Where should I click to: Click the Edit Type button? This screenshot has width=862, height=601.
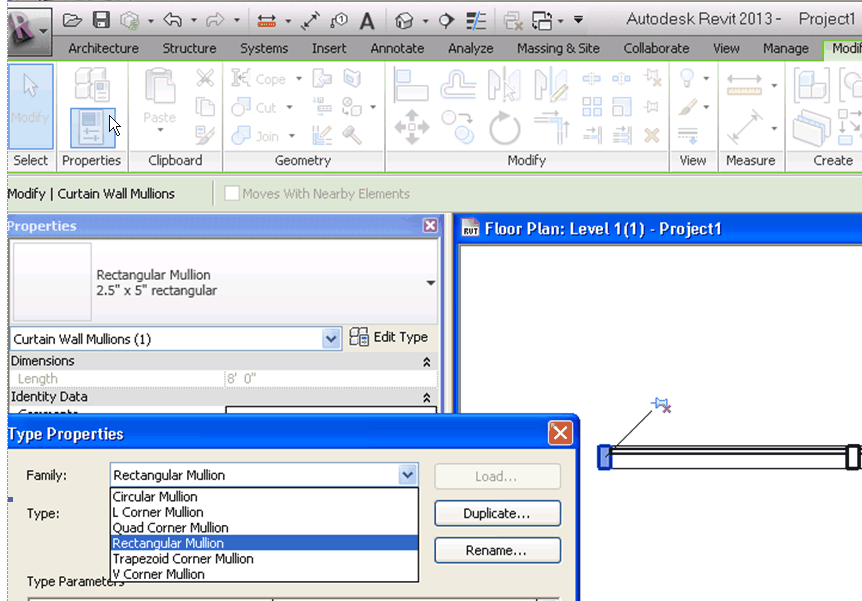[389, 337]
